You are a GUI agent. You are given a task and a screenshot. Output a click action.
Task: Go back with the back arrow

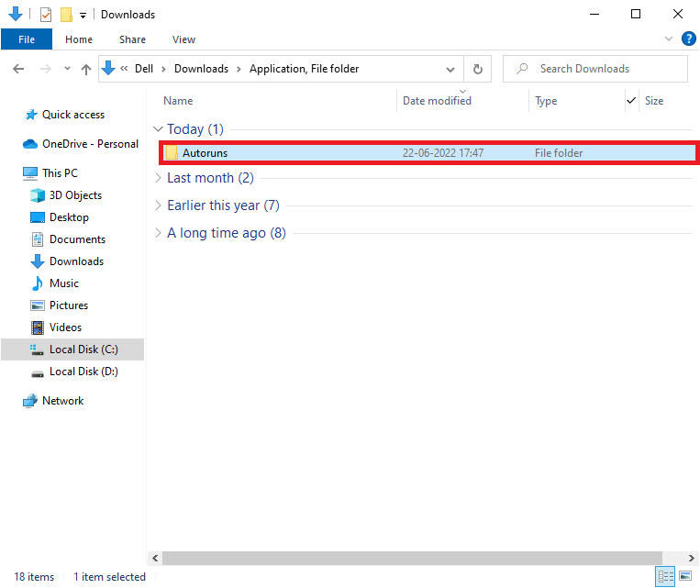[18, 69]
